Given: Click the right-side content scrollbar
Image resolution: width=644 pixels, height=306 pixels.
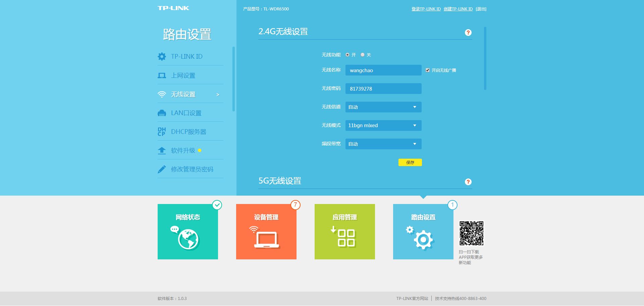Looking at the screenshot, I should (x=485, y=58).
